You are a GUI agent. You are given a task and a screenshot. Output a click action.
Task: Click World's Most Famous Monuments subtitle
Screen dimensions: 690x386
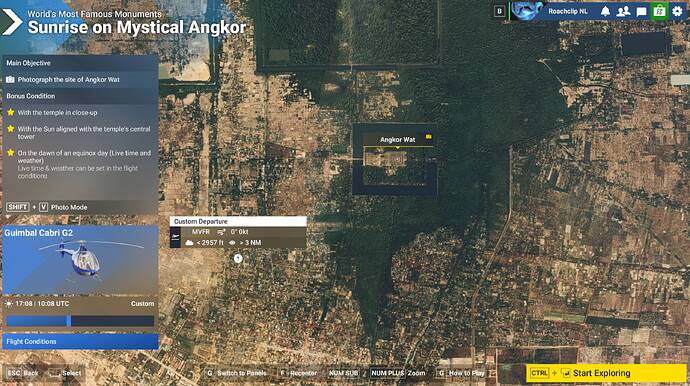click(x=95, y=14)
